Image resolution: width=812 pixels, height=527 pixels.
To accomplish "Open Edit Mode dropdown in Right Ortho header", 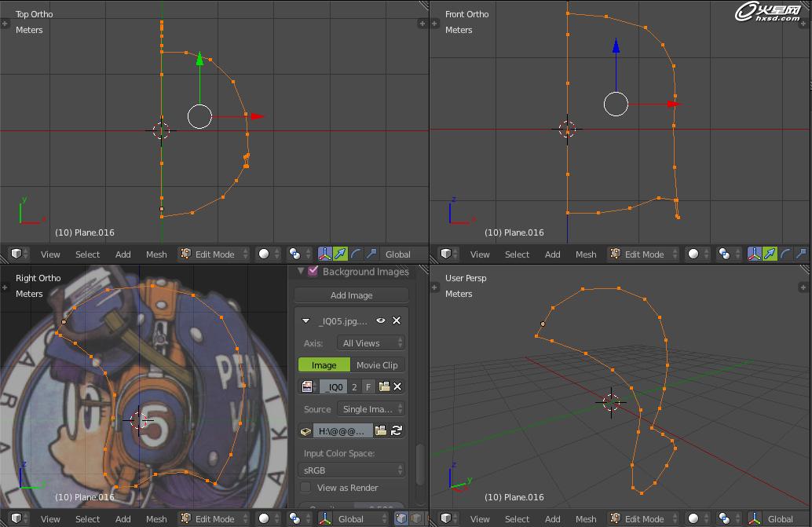I will [214, 518].
